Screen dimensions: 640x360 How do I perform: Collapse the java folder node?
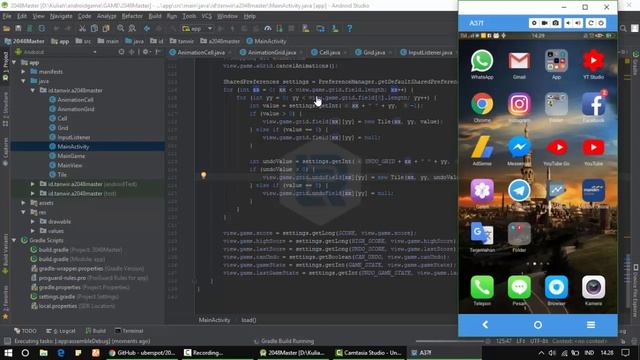[23, 81]
